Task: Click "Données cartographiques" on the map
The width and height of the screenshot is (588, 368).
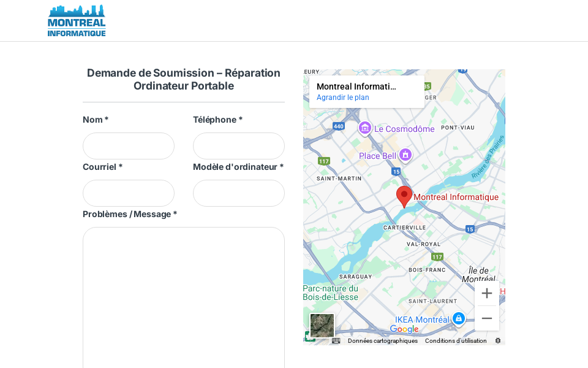Action: (382, 341)
